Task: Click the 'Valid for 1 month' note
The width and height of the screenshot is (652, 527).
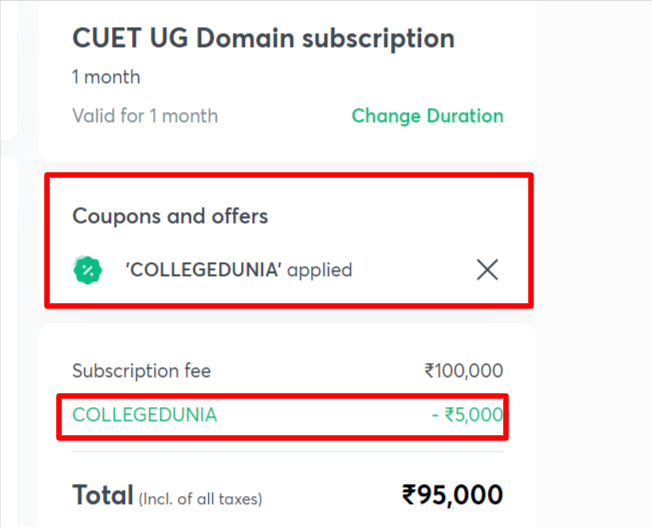Action: tap(145, 115)
